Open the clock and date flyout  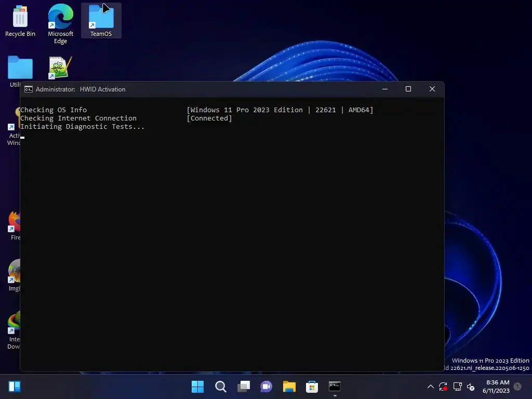click(x=496, y=387)
